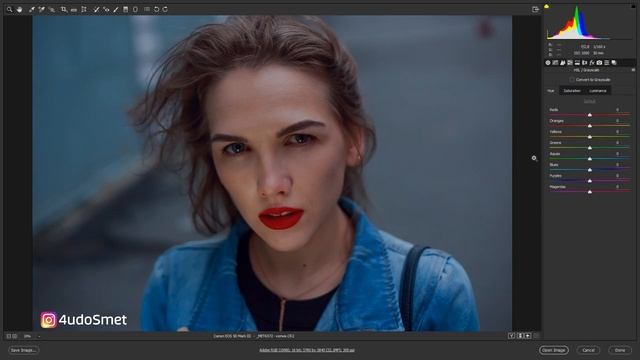Toggle shadow clipping warning on histogram

coord(547,6)
